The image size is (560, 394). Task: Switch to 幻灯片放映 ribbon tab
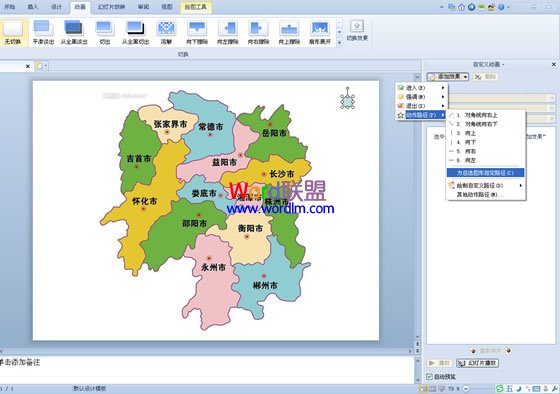[111, 7]
